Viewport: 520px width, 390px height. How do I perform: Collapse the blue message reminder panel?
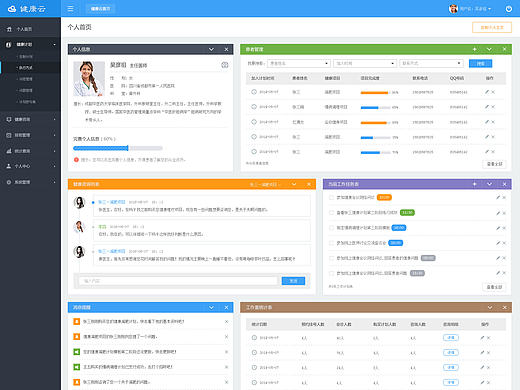(x=211, y=307)
